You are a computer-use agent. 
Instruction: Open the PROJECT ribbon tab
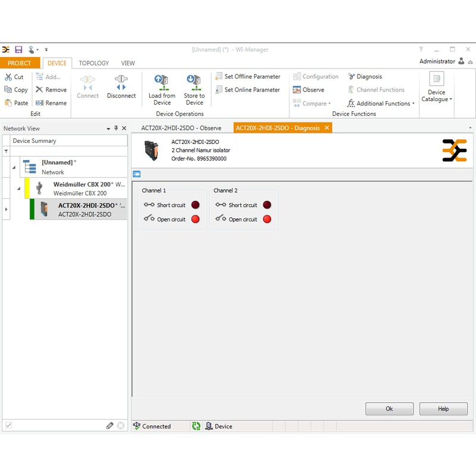point(20,63)
